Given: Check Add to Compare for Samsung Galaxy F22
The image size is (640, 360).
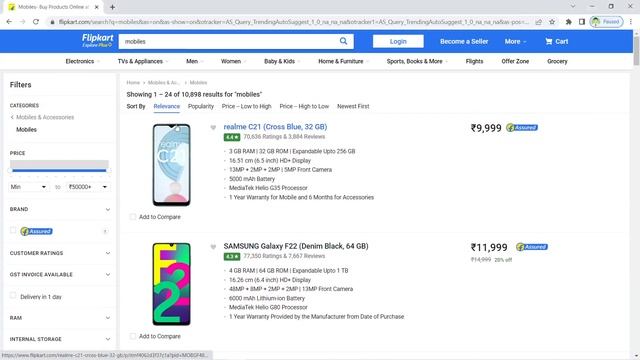Looking at the screenshot, I should (x=133, y=336).
